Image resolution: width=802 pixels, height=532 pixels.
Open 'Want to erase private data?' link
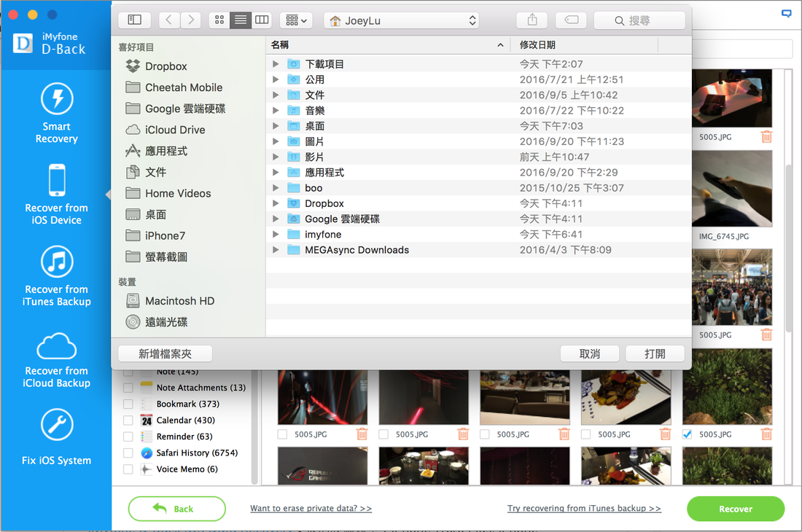point(311,509)
